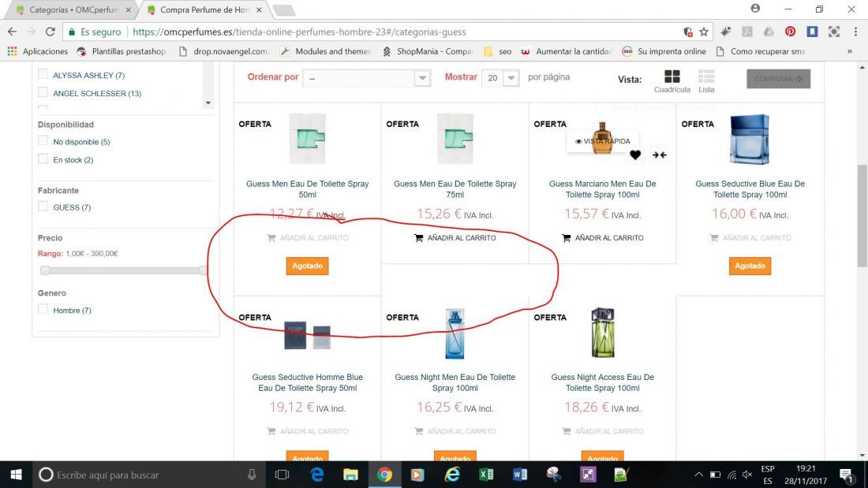The width and height of the screenshot is (868, 488).
Task: Open Internet Explorer from taskbar
Action: 452,475
